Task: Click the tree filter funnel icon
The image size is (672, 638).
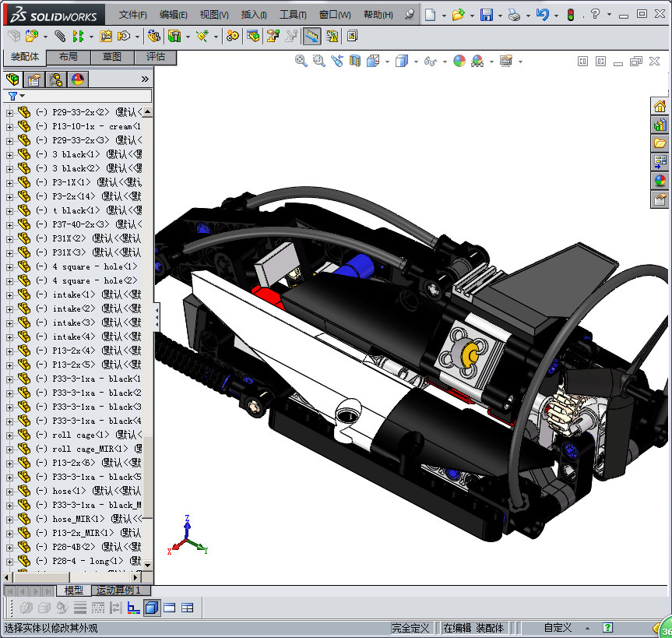Action: (x=13, y=96)
